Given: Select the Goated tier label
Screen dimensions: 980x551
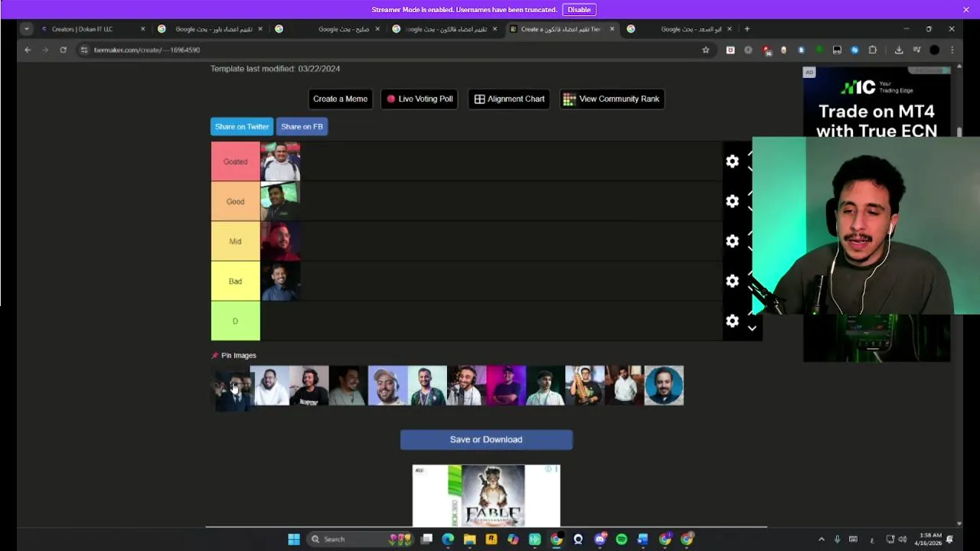Looking at the screenshot, I should 235,161.
